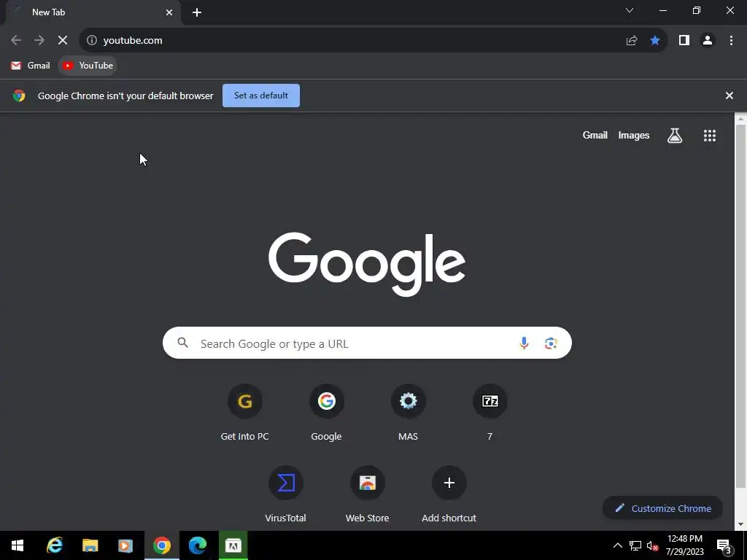
Task: Go forward with the arrow button
Action: tap(39, 41)
